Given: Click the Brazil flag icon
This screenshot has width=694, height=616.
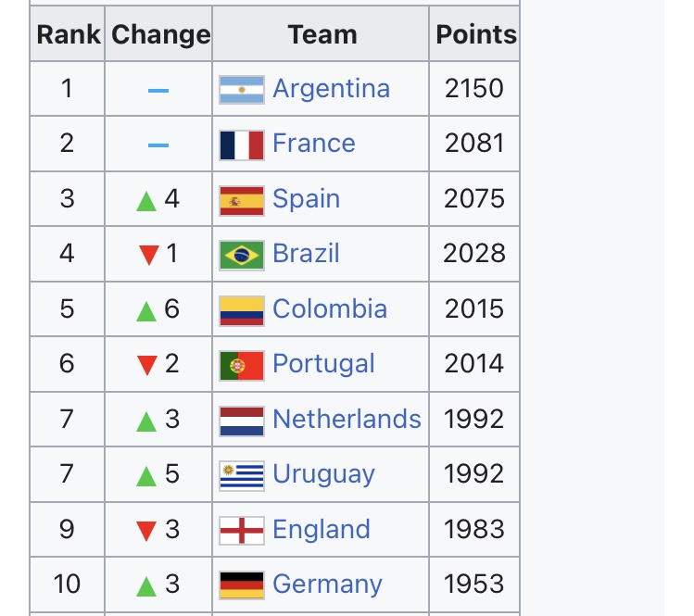Looking at the screenshot, I should pyautogui.click(x=242, y=255).
